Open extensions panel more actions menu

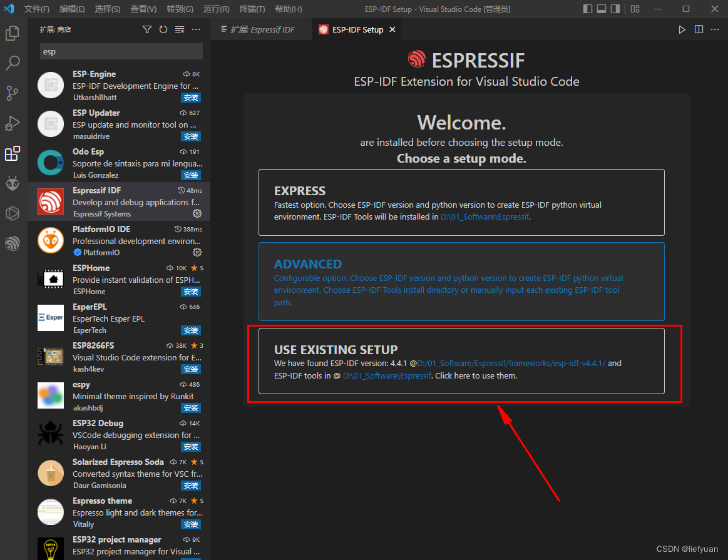point(196,29)
